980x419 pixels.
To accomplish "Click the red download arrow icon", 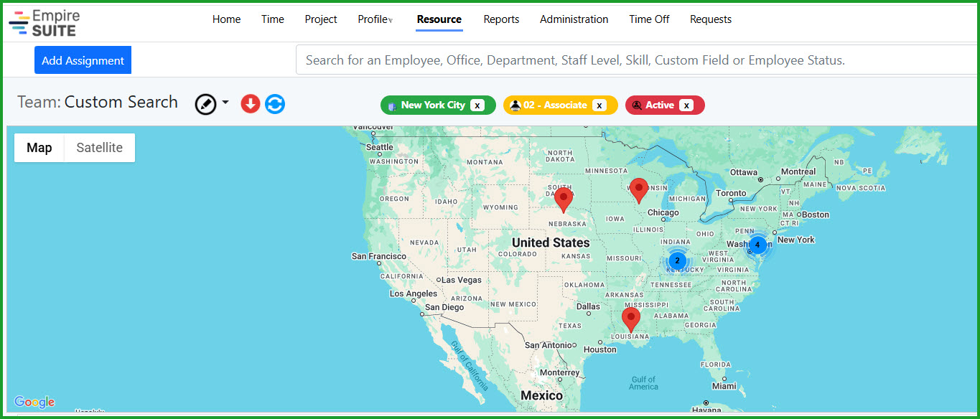I will [x=250, y=104].
